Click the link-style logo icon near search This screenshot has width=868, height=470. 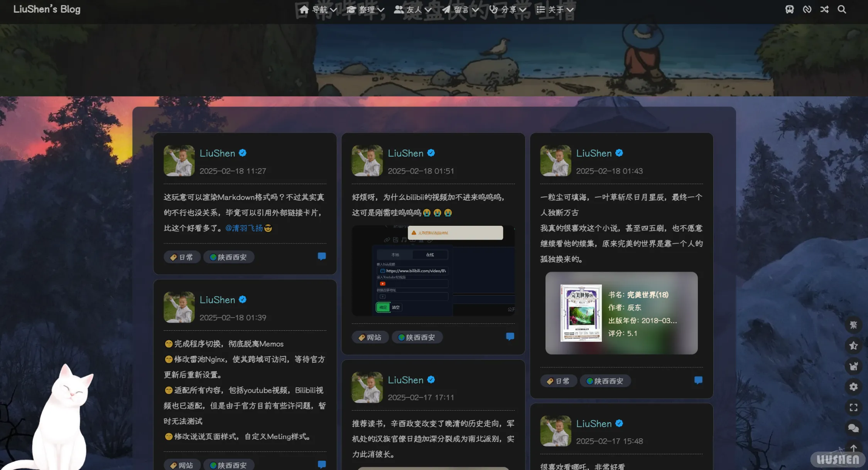[807, 9]
